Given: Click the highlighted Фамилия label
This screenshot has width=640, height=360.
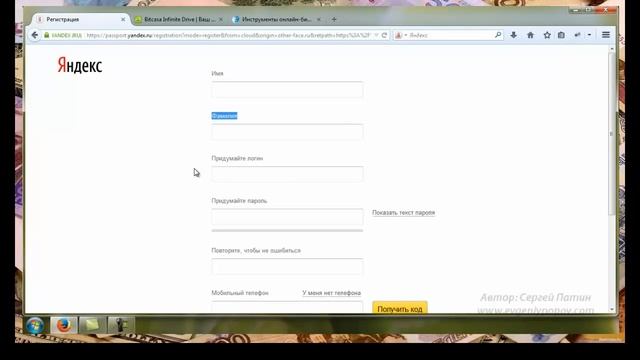Looking at the screenshot, I should point(224,116).
